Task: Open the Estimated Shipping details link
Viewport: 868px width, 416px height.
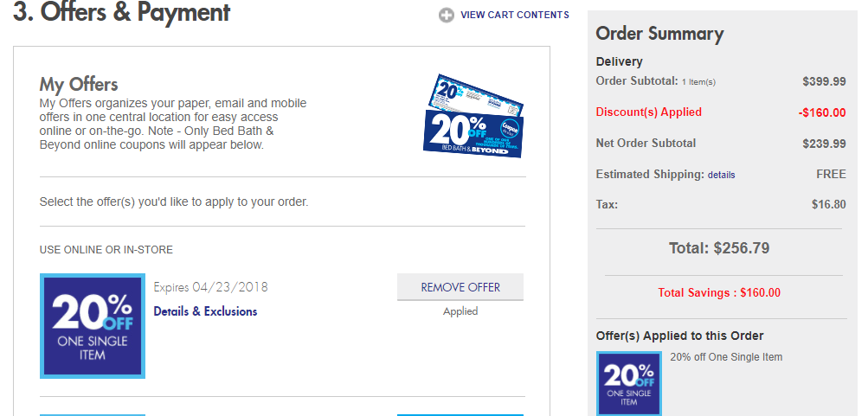Action: tap(721, 175)
